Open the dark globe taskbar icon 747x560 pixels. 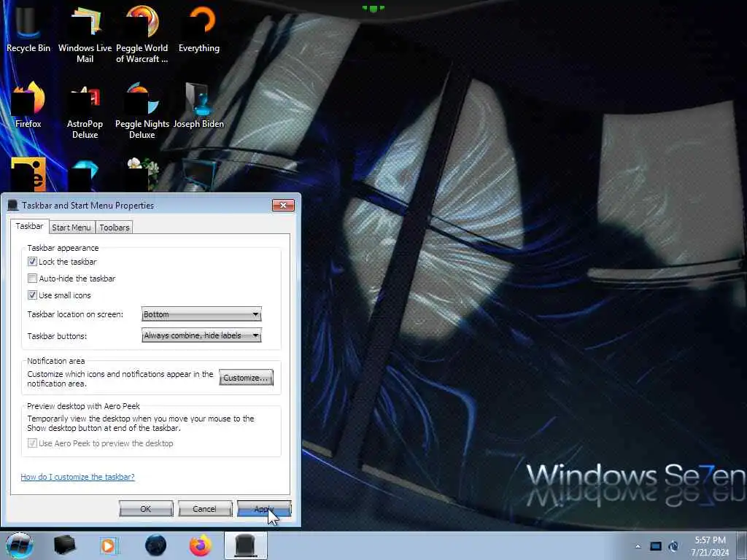(x=155, y=545)
